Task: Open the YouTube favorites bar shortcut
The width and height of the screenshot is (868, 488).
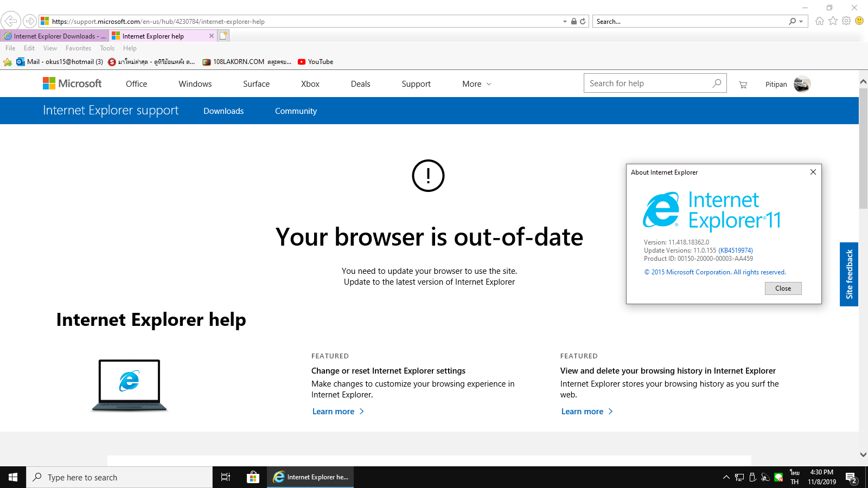Action: (315, 62)
